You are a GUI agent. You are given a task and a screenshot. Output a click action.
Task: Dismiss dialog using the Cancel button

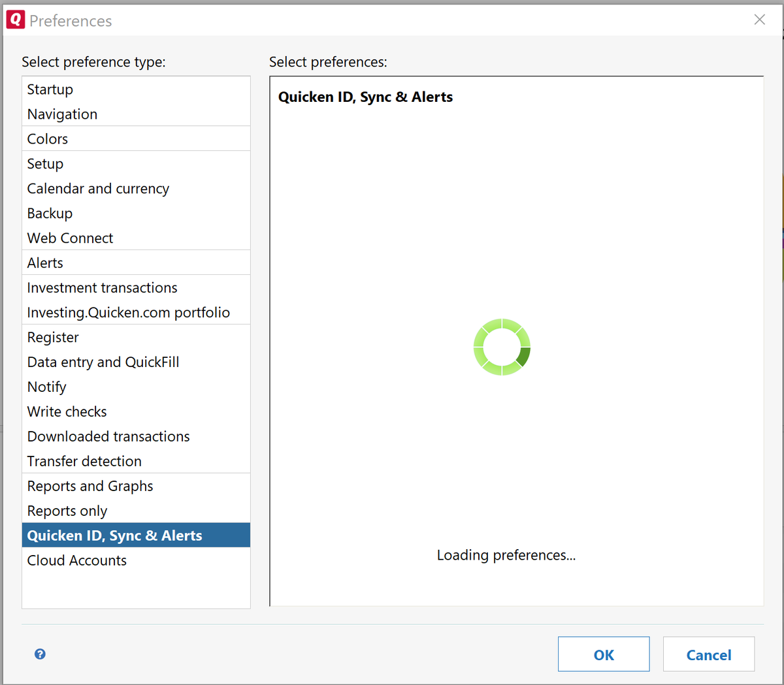point(709,654)
